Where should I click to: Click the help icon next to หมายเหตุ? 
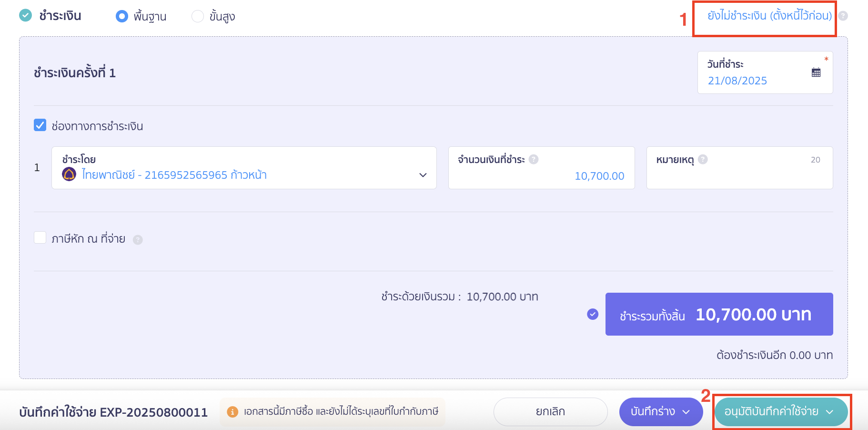pyautogui.click(x=704, y=159)
